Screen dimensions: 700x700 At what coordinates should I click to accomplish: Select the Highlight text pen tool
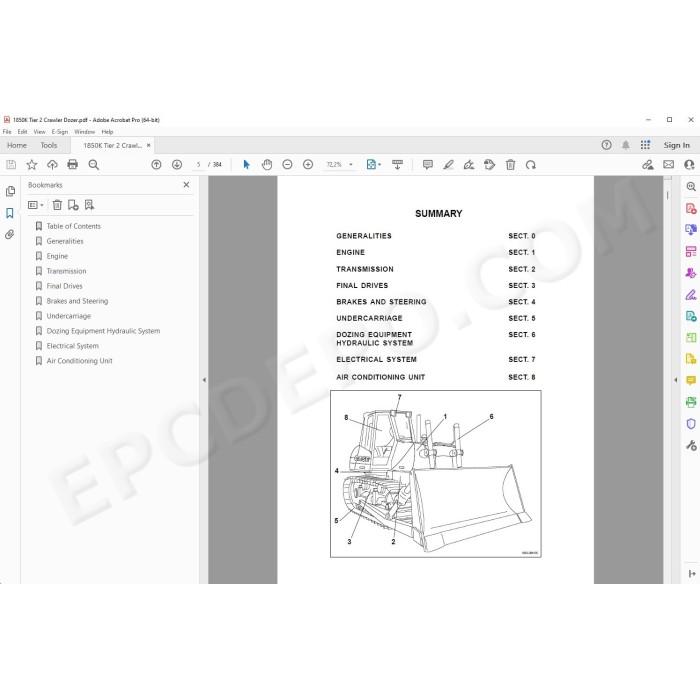click(x=448, y=165)
